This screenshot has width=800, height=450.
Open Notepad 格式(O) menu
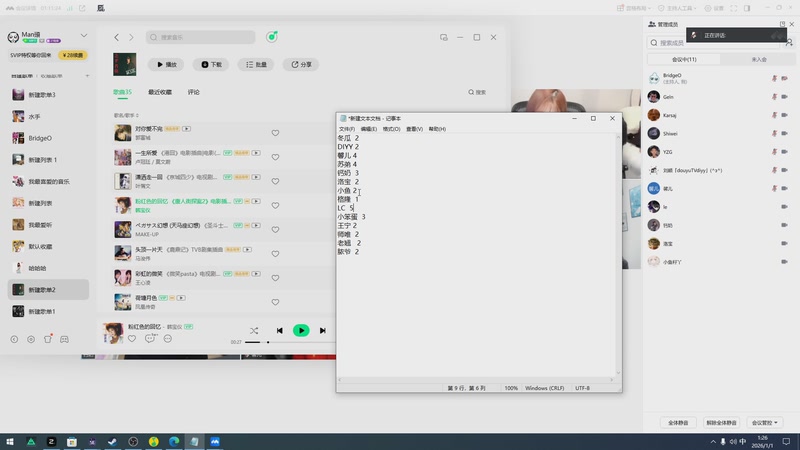point(391,129)
